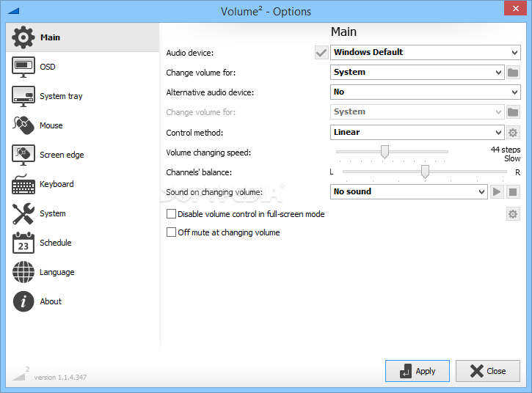Open the Control method Linear dropdown

point(418,132)
